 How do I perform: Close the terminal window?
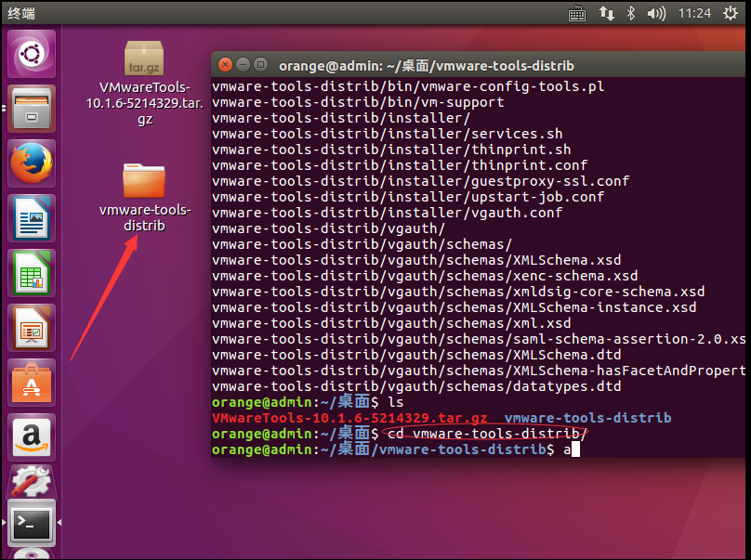225,64
